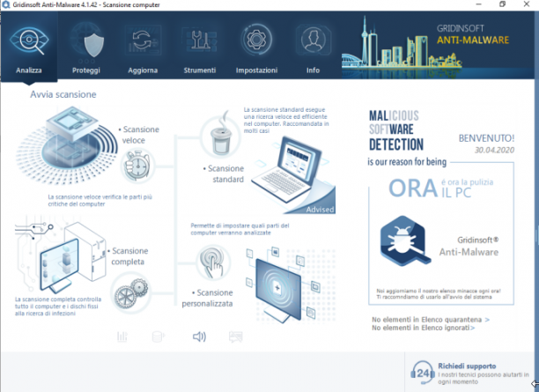Image resolution: width=539 pixels, height=392 pixels.
Task: Select the Impostazioni tab label
Action: click(256, 70)
